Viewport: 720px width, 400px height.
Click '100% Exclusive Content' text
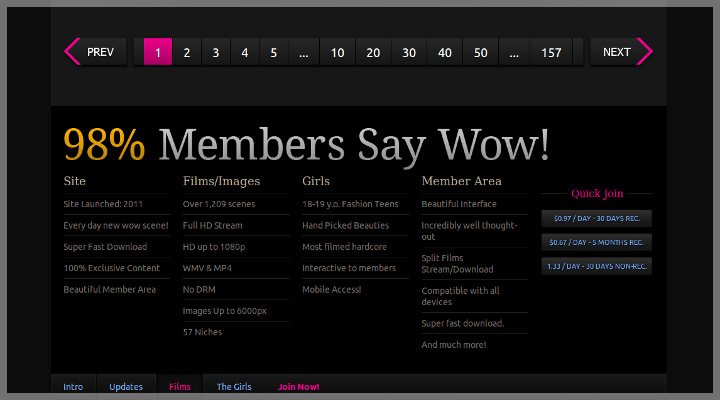click(112, 268)
